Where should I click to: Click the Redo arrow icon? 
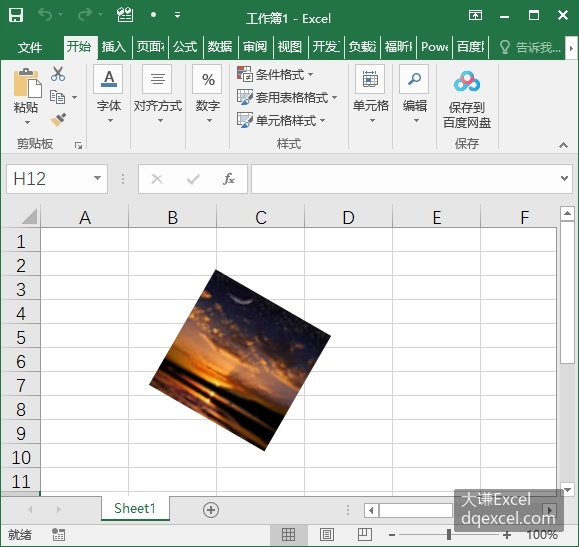pyautogui.click(x=85, y=15)
